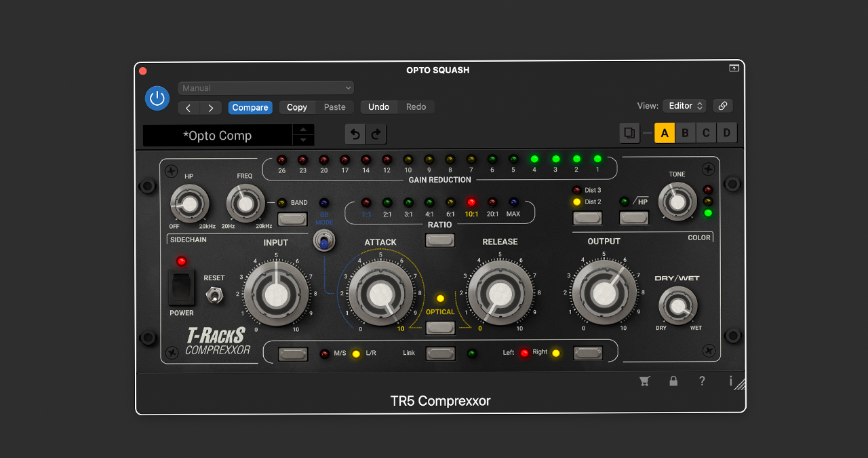Open the *Opto Comp preset name field
The image size is (868, 458).
coord(218,135)
